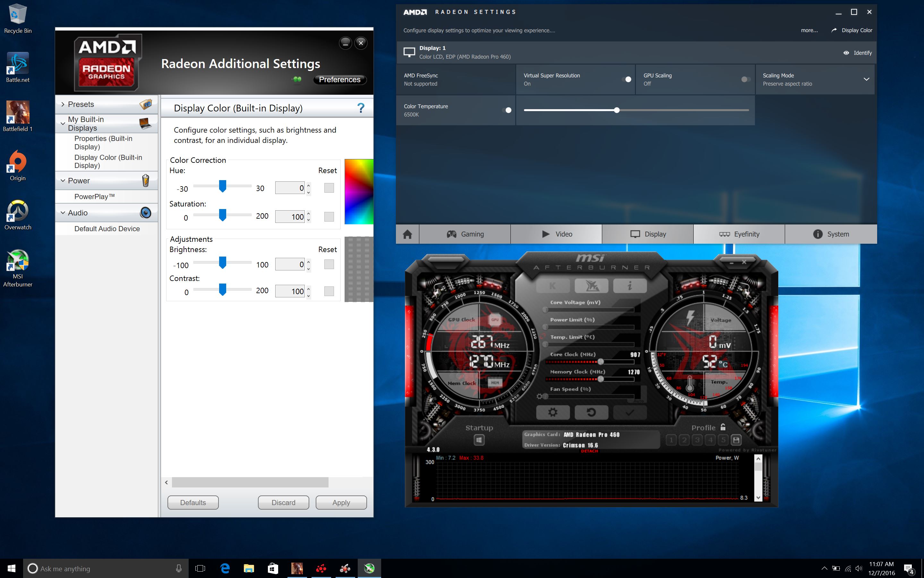
Task: Switch to the System tab
Action: (x=831, y=234)
